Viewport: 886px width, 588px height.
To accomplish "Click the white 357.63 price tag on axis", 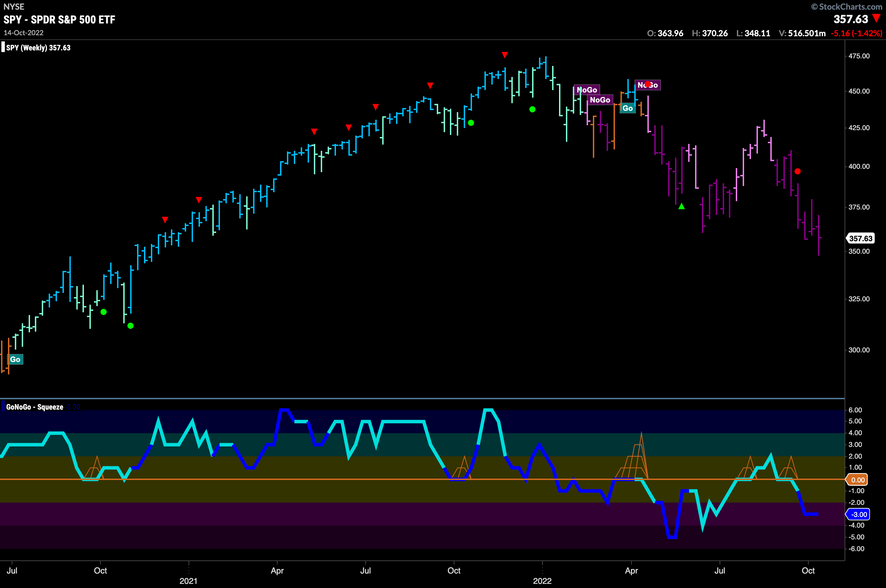I will pyautogui.click(x=861, y=238).
